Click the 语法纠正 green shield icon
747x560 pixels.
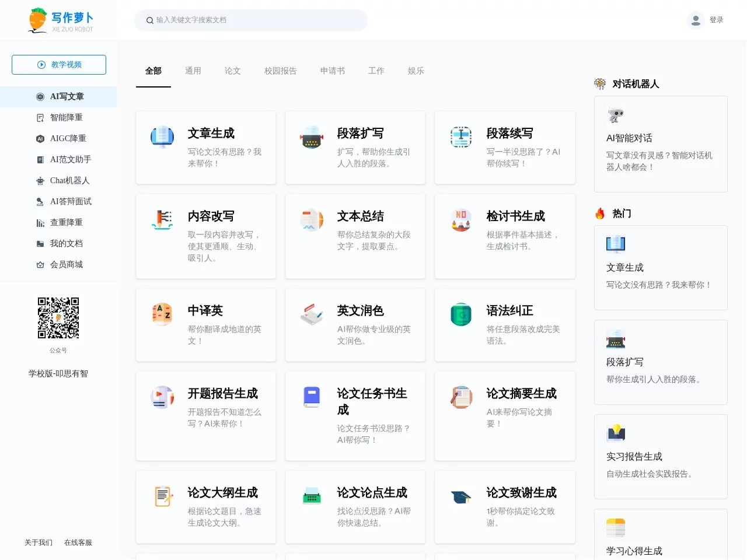point(461,314)
